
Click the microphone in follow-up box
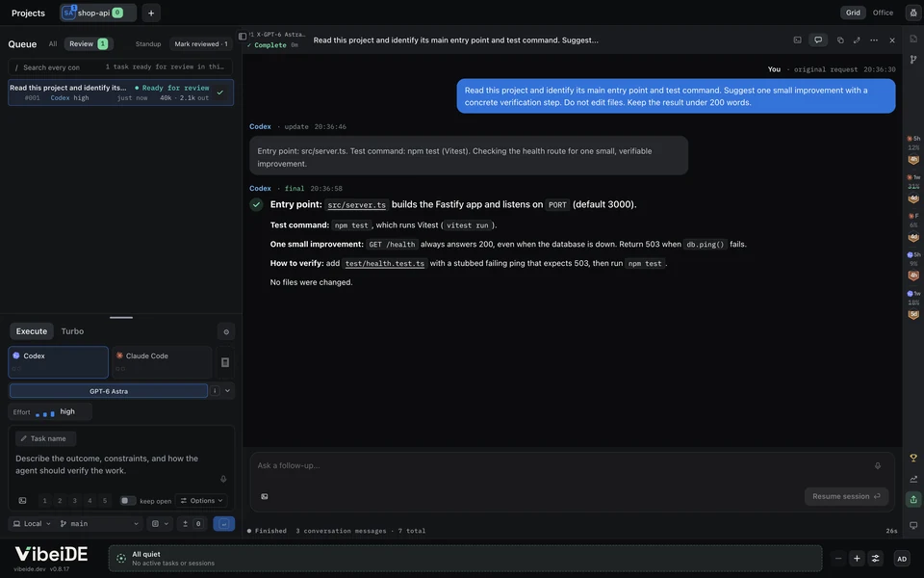pos(878,465)
